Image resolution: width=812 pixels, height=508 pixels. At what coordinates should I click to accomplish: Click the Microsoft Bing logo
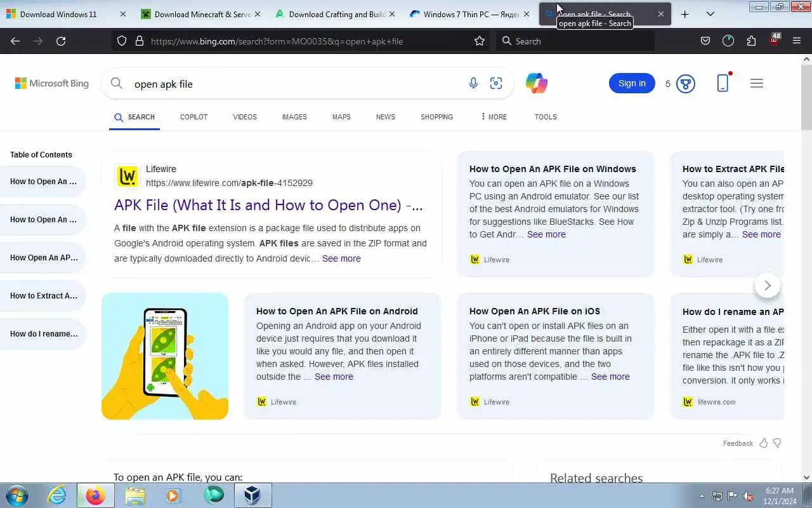52,83
